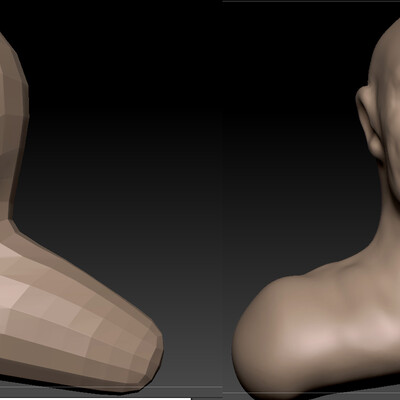Click empty dark background of right viewport
Image resolution: width=400 pixels, height=400 pixels.
pos(290,133)
